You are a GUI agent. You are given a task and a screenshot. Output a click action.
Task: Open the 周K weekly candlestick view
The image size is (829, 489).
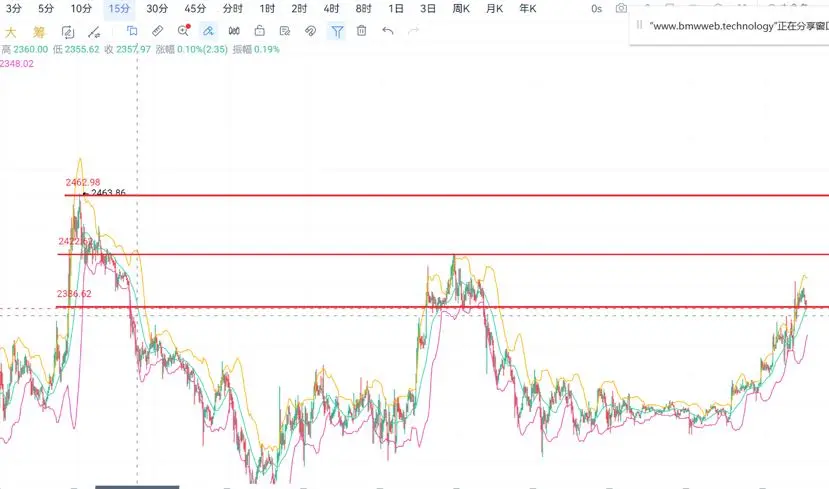pos(461,8)
